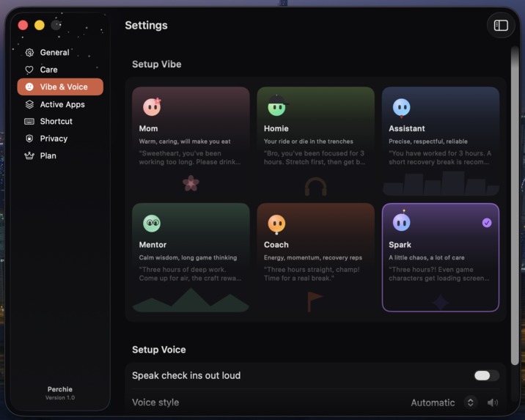The height and width of the screenshot is (420, 525).
Task: Click the Active Apps layers icon
Action: coord(29,104)
